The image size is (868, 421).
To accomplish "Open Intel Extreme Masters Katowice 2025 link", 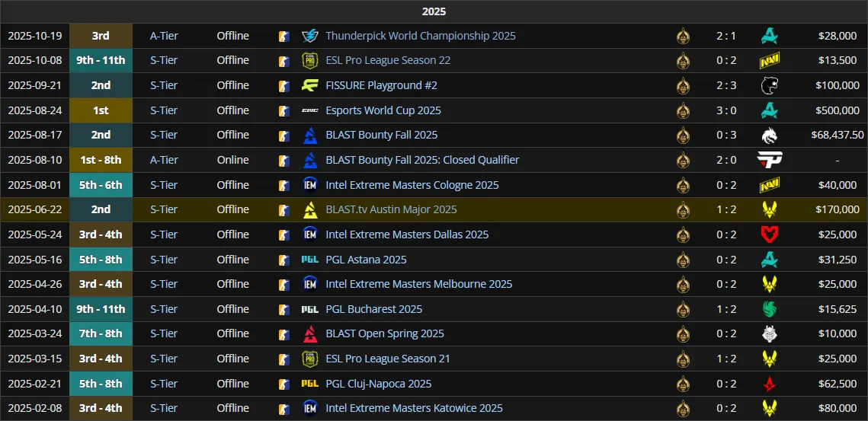I will tap(414, 408).
